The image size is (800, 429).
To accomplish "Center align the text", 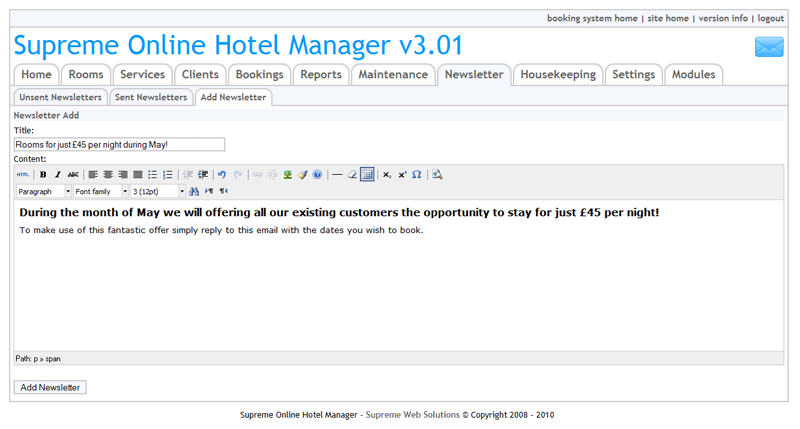I will [x=108, y=174].
